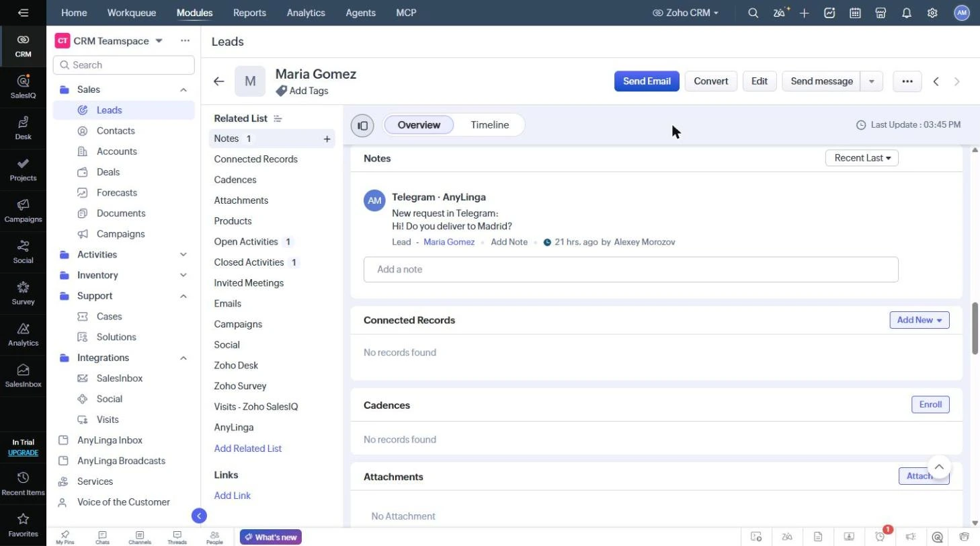Click the Add Related List link
This screenshot has width=980, height=546.
click(247, 448)
